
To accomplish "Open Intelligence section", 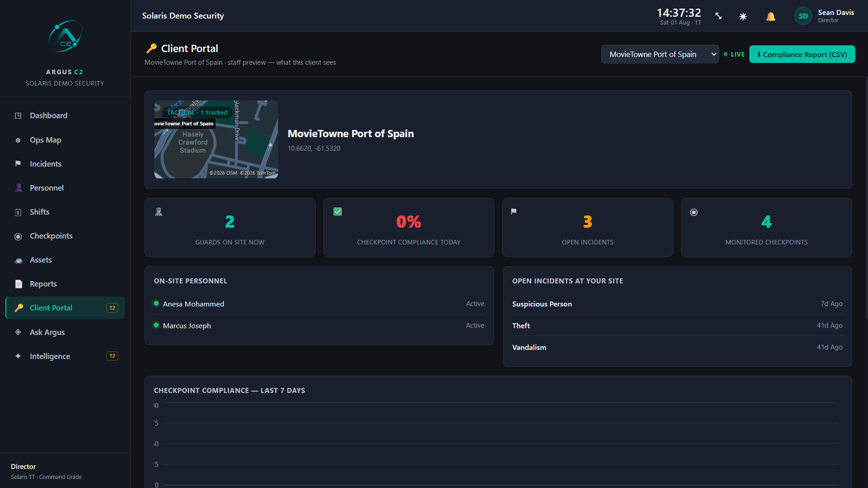I will (x=65, y=356).
